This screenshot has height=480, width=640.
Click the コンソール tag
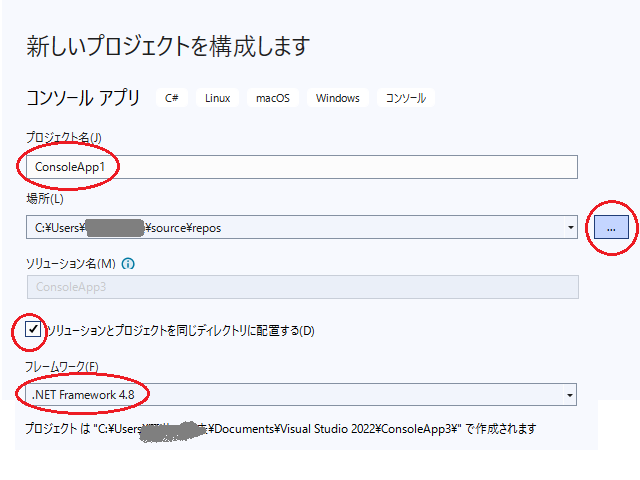[406, 98]
